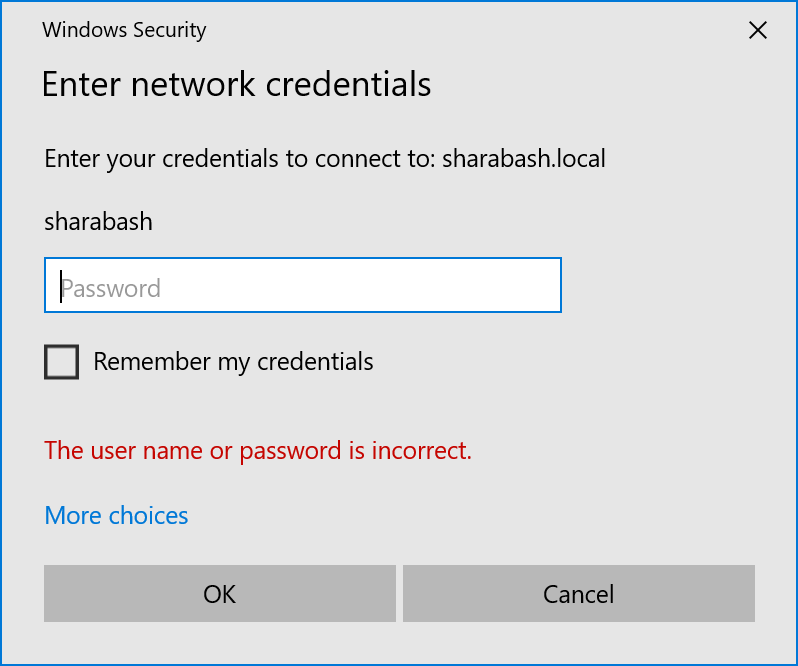Click the Enter network credentials heading
This screenshot has height=666, width=798.
coord(236,84)
